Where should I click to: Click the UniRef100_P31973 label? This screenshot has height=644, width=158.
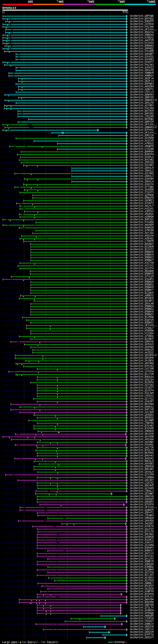(x=142, y=192)
